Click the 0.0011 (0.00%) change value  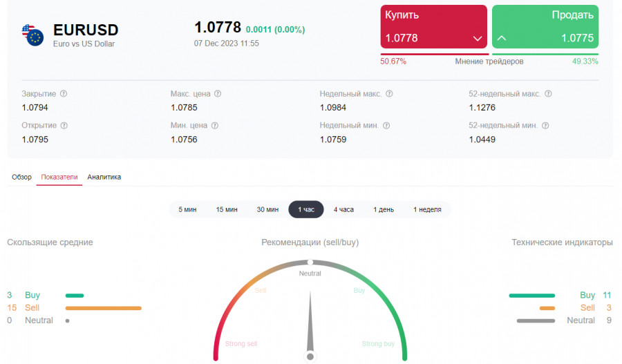[275, 29]
